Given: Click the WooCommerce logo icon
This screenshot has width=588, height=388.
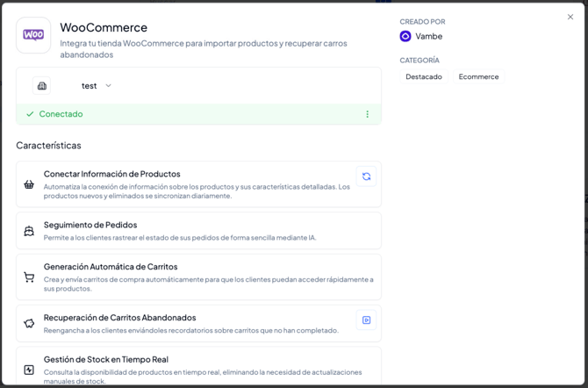Looking at the screenshot, I should (x=33, y=35).
